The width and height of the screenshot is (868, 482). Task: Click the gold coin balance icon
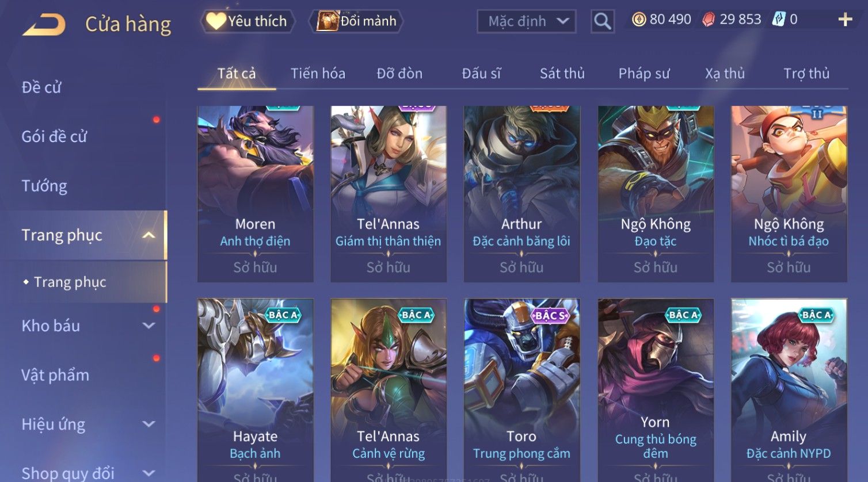(x=639, y=20)
